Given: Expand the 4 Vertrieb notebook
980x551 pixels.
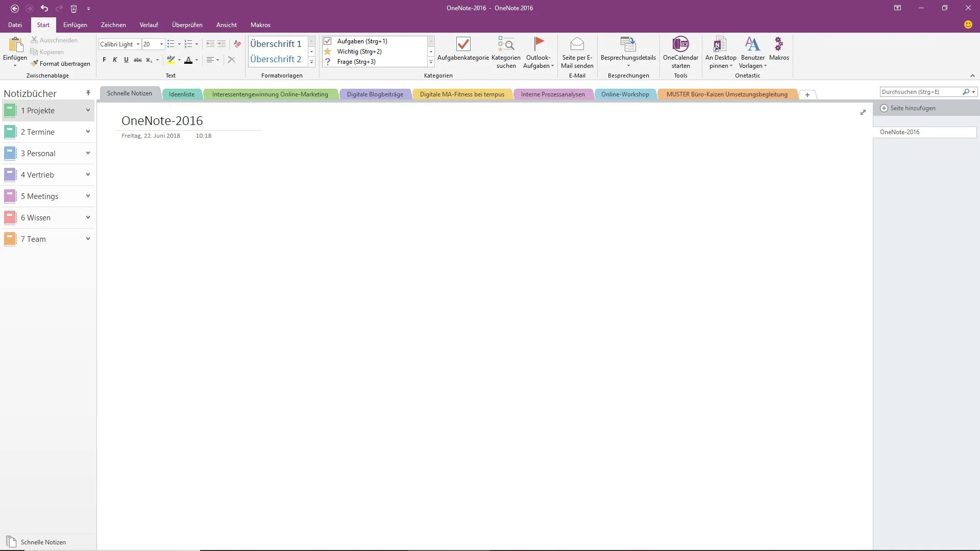Looking at the screenshot, I should click(x=88, y=175).
